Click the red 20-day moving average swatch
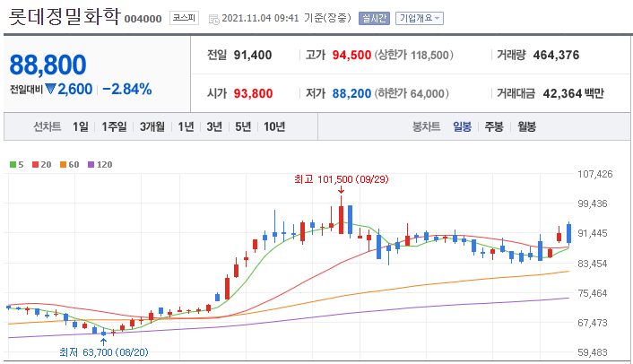The image size is (633, 364). (x=36, y=165)
